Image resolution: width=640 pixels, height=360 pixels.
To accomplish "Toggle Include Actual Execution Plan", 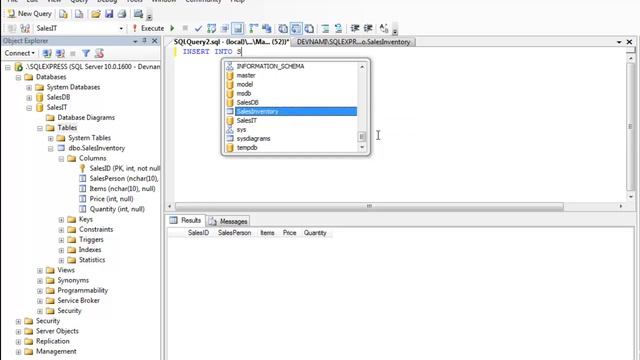I will [253, 28].
